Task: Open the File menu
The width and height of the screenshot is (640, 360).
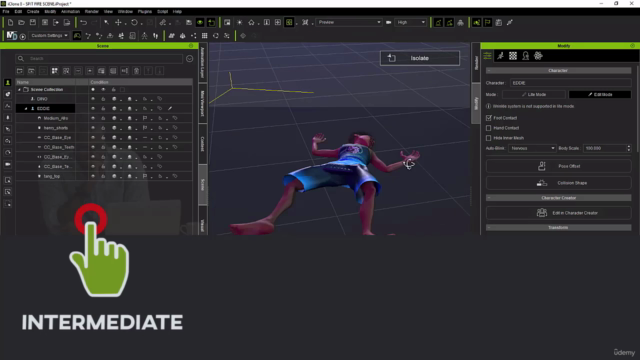Action: pyautogui.click(x=6, y=11)
